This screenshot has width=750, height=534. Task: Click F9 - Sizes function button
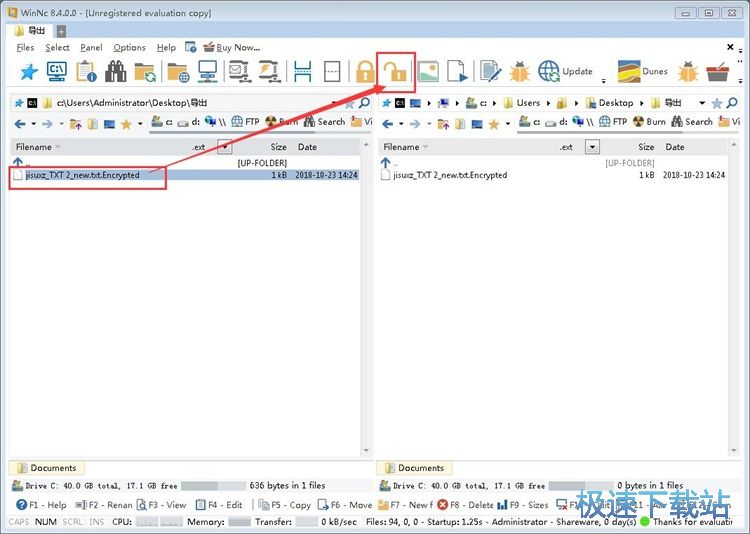tap(523, 505)
